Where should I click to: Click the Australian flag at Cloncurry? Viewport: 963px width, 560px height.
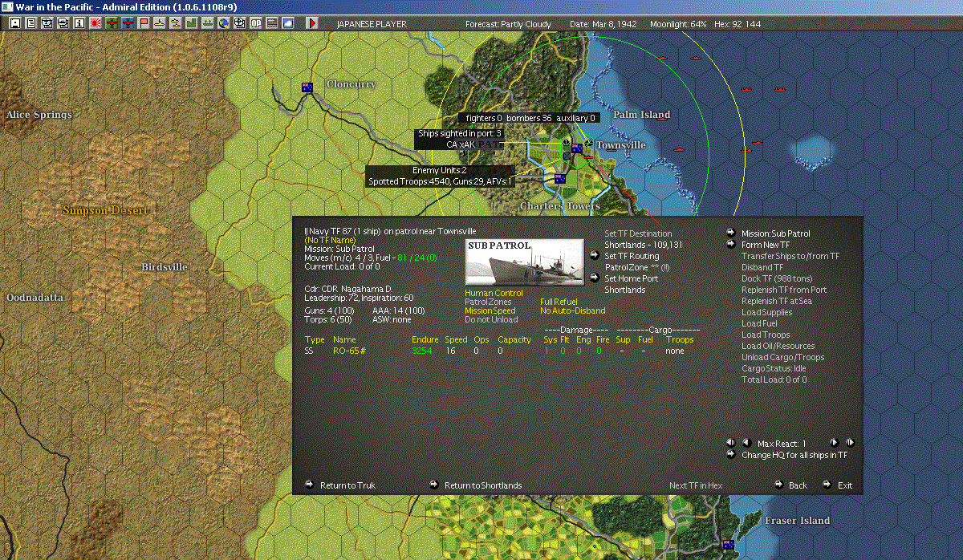[307, 87]
